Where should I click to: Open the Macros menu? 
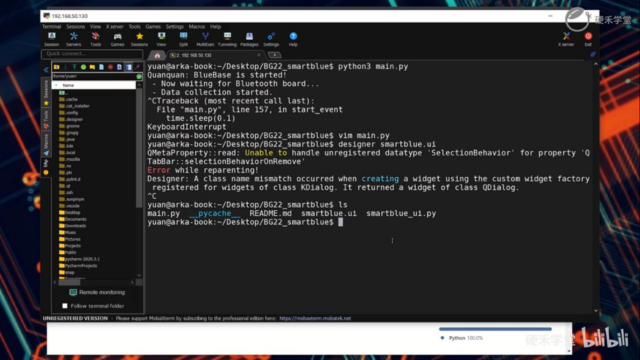[x=197, y=27]
